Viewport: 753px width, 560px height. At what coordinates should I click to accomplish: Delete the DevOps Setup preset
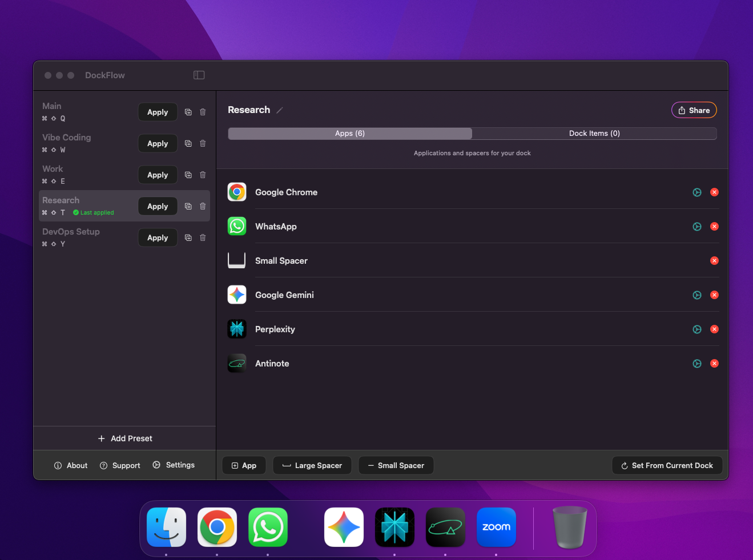tap(203, 237)
